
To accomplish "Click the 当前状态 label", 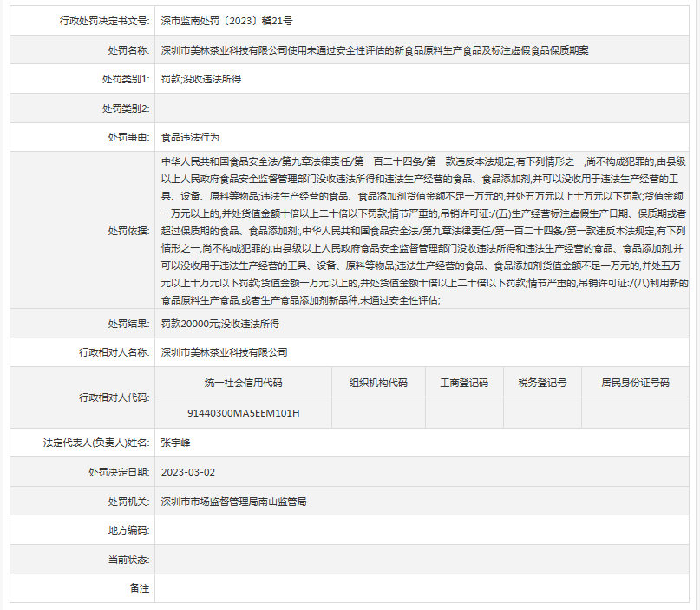I will pyautogui.click(x=128, y=560).
